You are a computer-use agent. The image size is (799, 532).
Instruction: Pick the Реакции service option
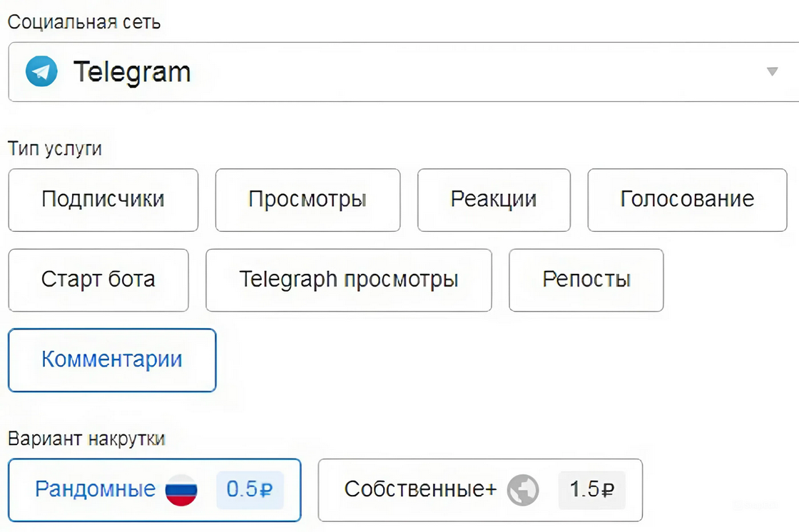(494, 199)
